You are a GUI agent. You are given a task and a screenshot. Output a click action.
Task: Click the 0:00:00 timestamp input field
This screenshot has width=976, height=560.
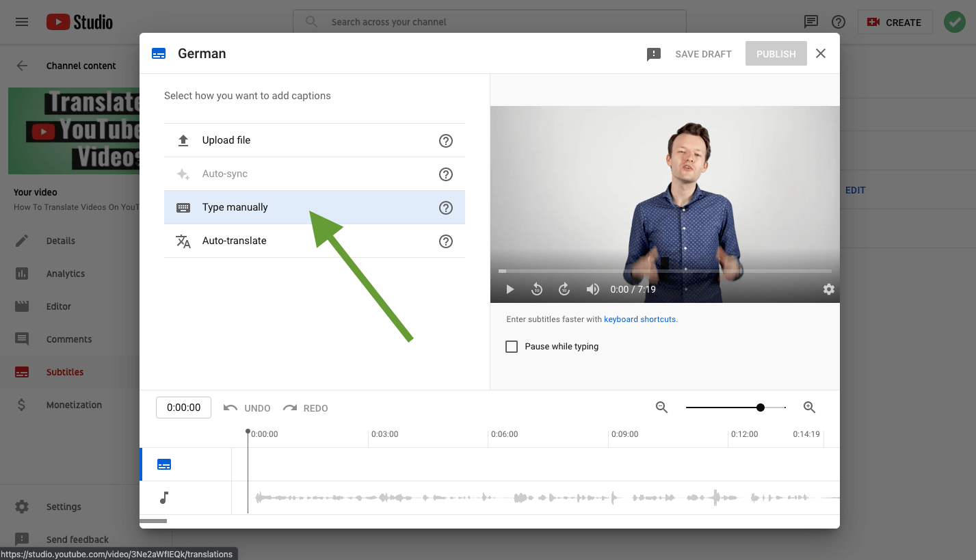(183, 407)
